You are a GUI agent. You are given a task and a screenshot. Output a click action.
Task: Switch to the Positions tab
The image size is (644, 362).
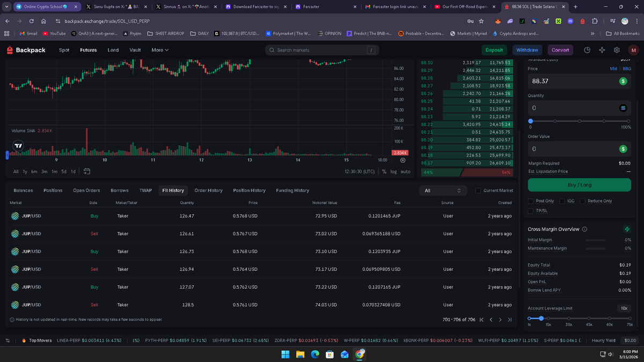53,190
